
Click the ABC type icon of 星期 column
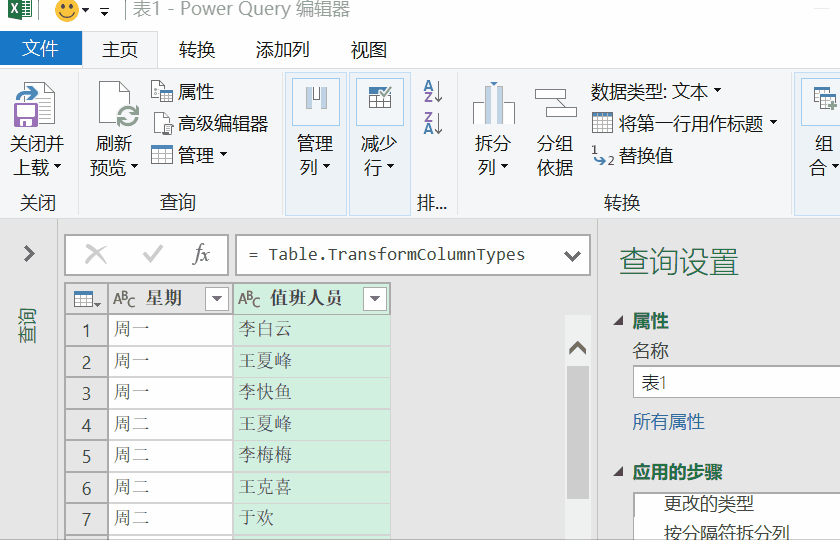124,299
